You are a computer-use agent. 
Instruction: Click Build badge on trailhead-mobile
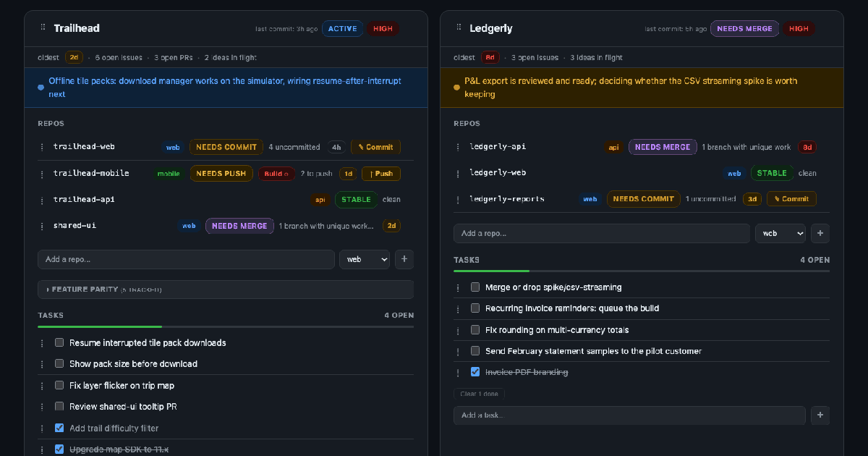pyautogui.click(x=276, y=174)
